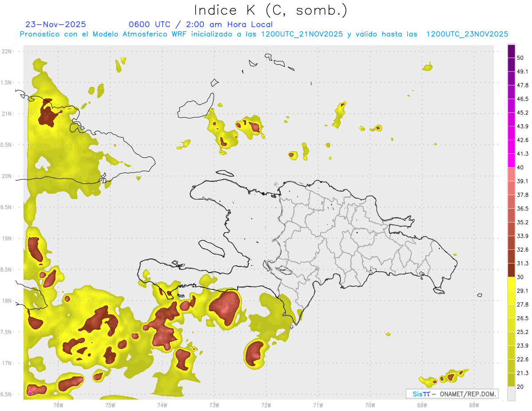Click the '45.2' color scale value

pos(523,113)
